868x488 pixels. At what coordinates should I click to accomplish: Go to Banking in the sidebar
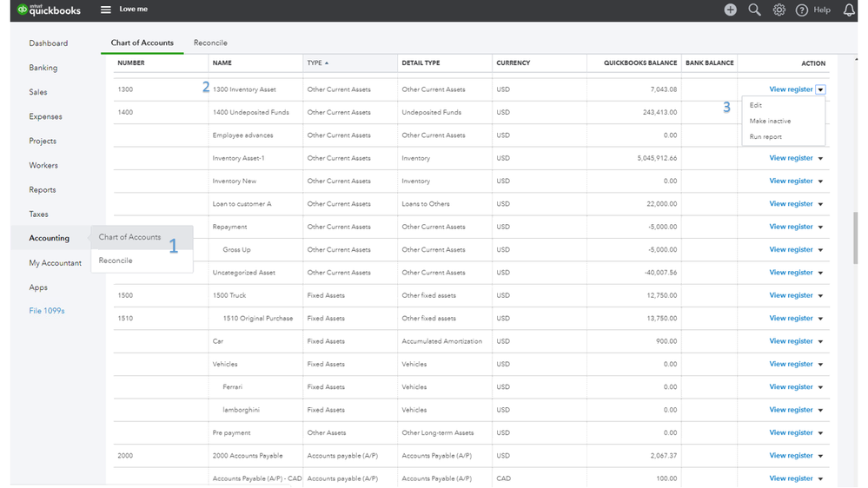[43, 68]
